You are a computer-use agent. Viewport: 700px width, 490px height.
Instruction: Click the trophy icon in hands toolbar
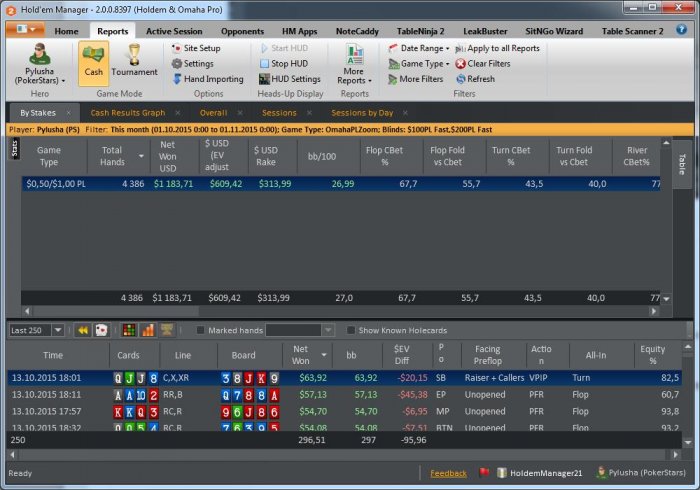point(167,330)
